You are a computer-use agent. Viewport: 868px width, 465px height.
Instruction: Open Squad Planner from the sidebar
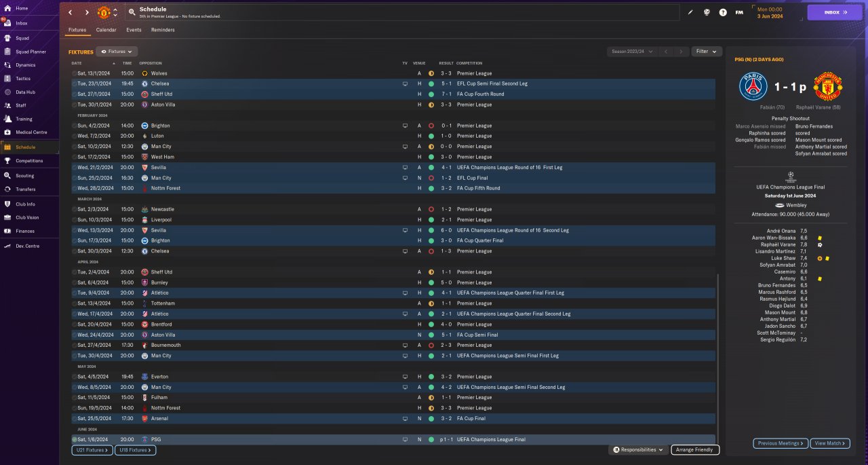pos(29,52)
